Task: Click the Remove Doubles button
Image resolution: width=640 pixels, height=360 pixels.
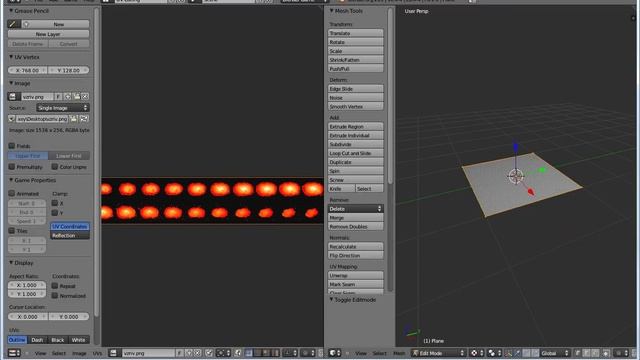Action: pos(356,227)
